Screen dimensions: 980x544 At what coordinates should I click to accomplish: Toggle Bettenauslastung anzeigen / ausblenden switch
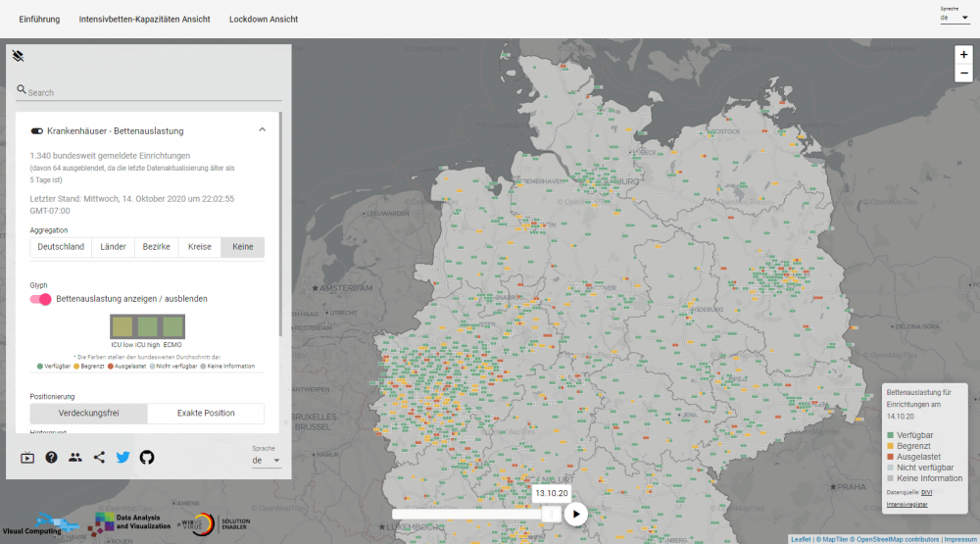(x=40, y=299)
